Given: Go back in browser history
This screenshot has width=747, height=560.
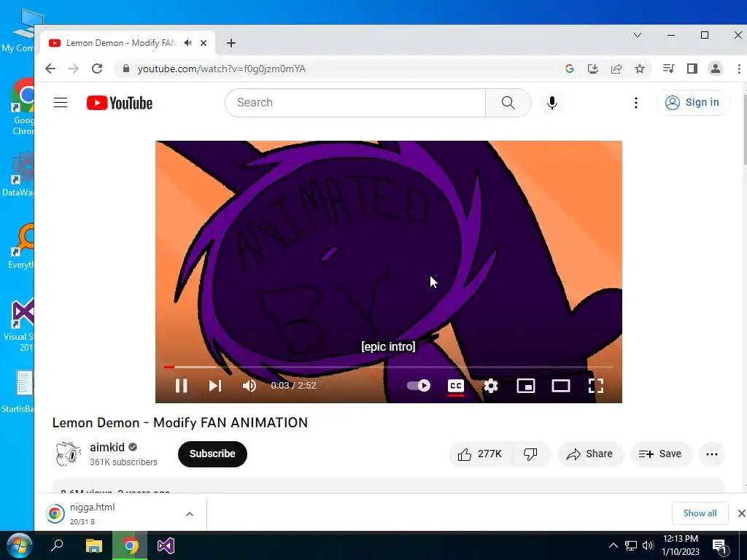Looking at the screenshot, I should 50,69.
